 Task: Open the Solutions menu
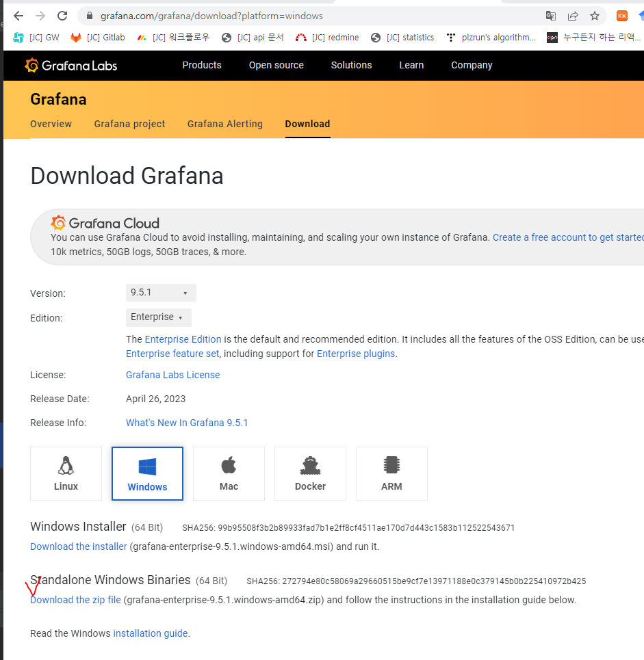(x=351, y=65)
